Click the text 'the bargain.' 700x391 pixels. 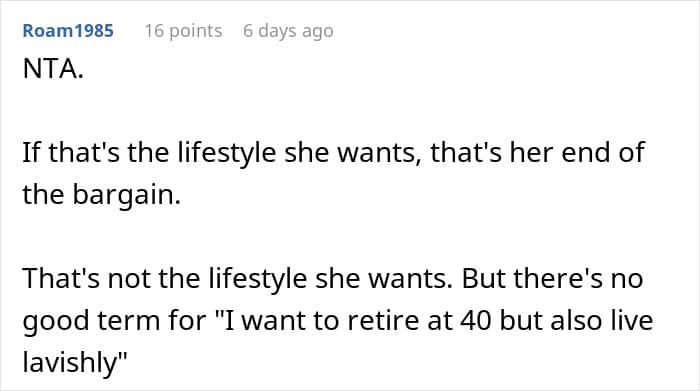101,195
